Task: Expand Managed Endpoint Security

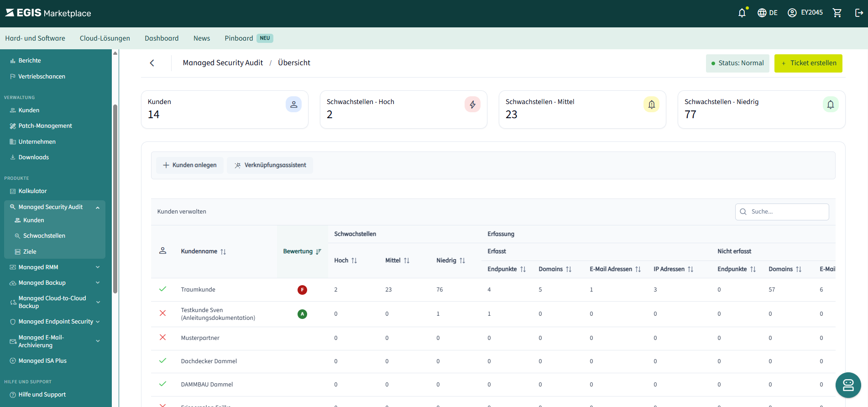Action: [98, 322]
